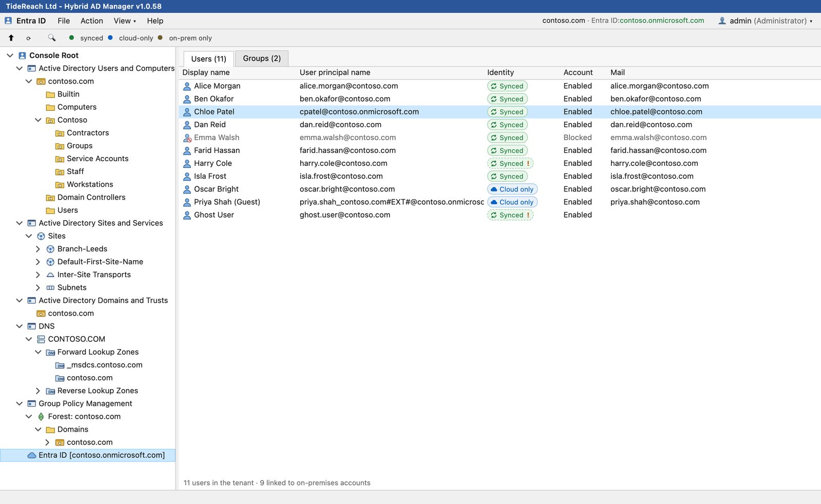Open the View menu
Screen dimensions: 821x504
click(125, 21)
